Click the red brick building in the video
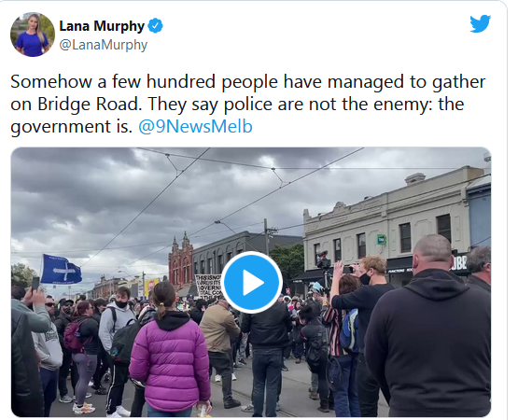518x420 pixels. click(181, 261)
